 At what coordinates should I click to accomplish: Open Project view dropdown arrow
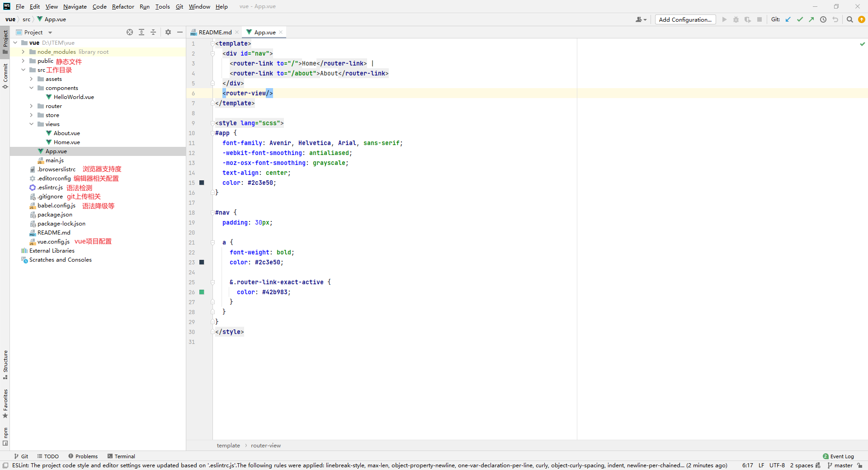(x=50, y=33)
